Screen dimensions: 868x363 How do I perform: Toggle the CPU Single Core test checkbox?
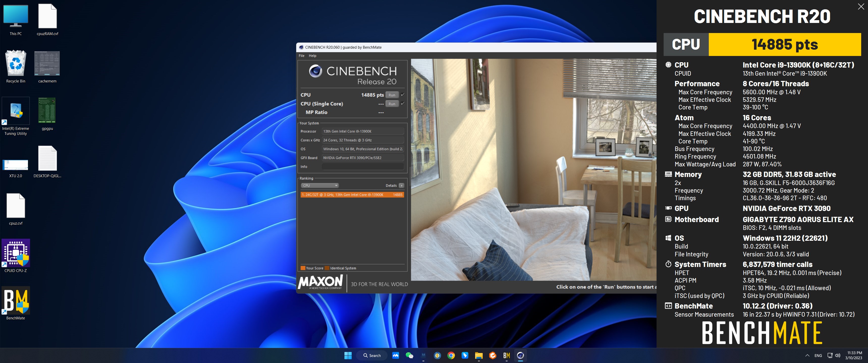coord(402,103)
